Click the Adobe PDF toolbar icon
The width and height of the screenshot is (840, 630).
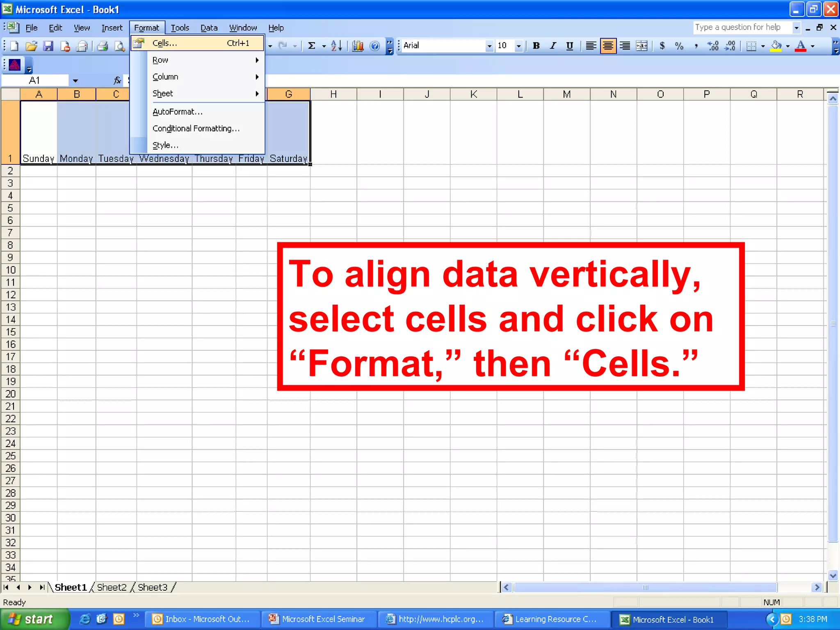[x=15, y=65]
